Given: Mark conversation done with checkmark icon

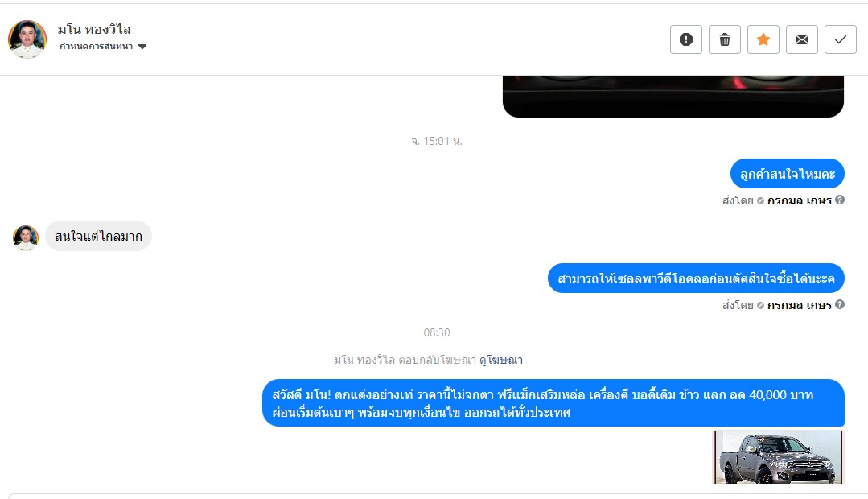Looking at the screenshot, I should [x=841, y=39].
